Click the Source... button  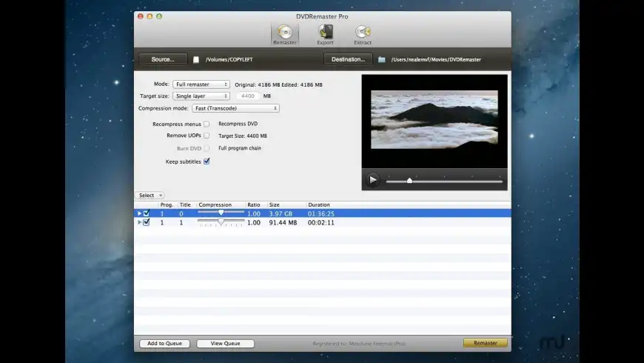(x=163, y=59)
